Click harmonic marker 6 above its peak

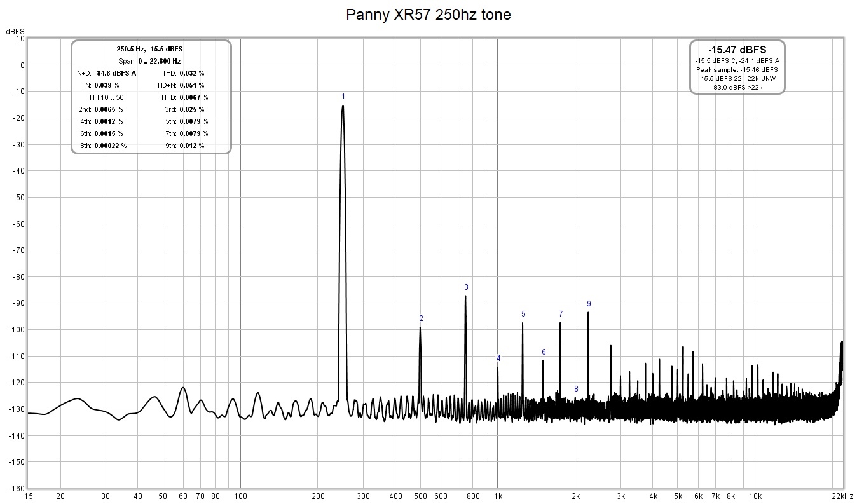click(544, 352)
